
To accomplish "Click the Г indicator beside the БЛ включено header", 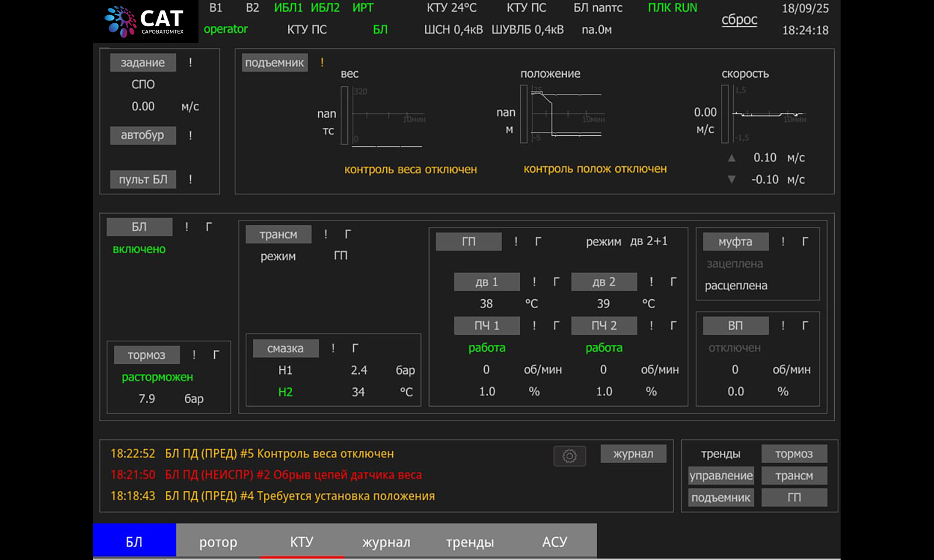I will pos(209,227).
